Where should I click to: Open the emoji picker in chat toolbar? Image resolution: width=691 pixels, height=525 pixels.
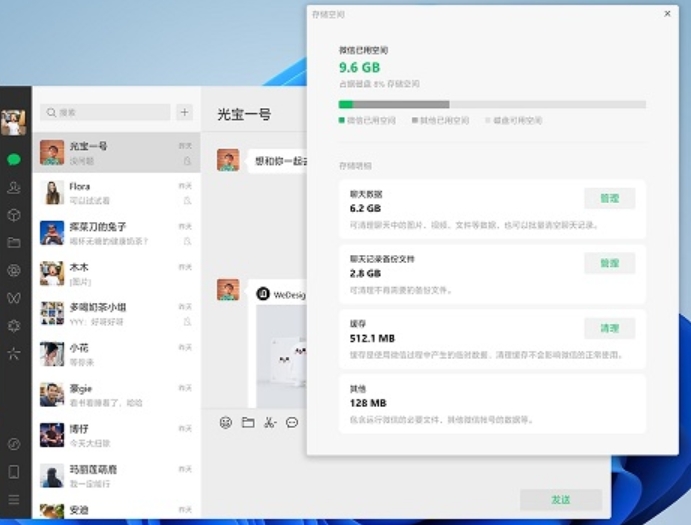(226, 422)
